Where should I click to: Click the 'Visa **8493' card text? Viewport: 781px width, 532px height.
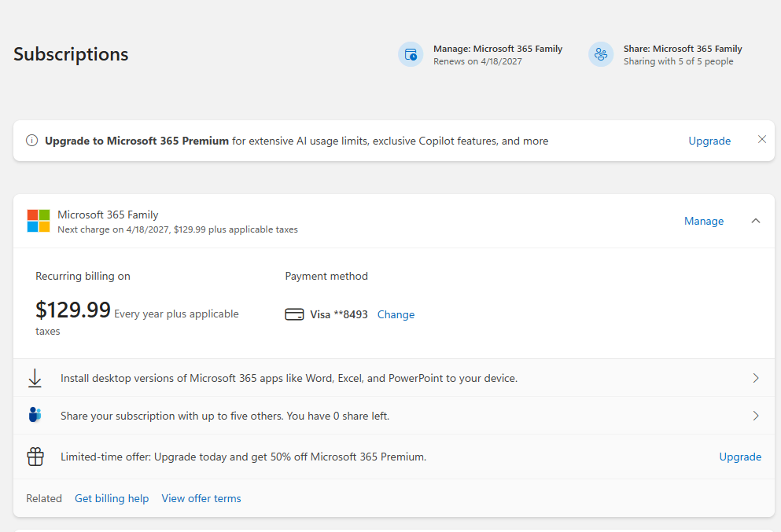339,314
